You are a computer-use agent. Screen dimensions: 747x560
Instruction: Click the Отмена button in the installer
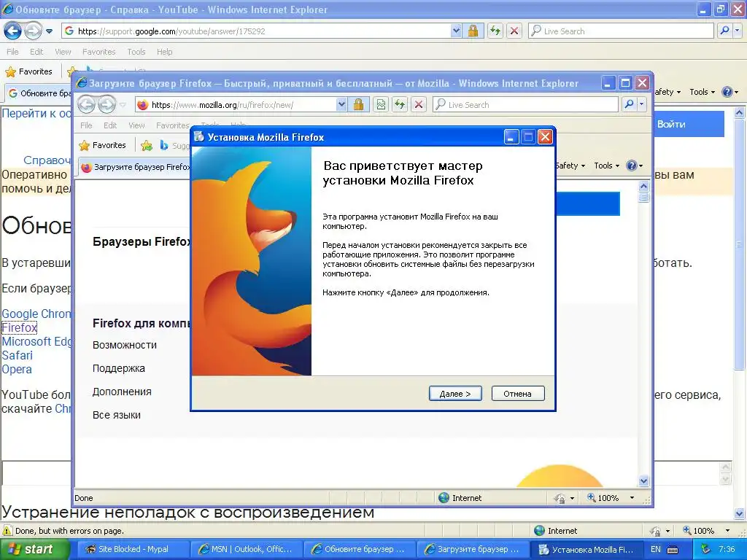click(x=518, y=393)
